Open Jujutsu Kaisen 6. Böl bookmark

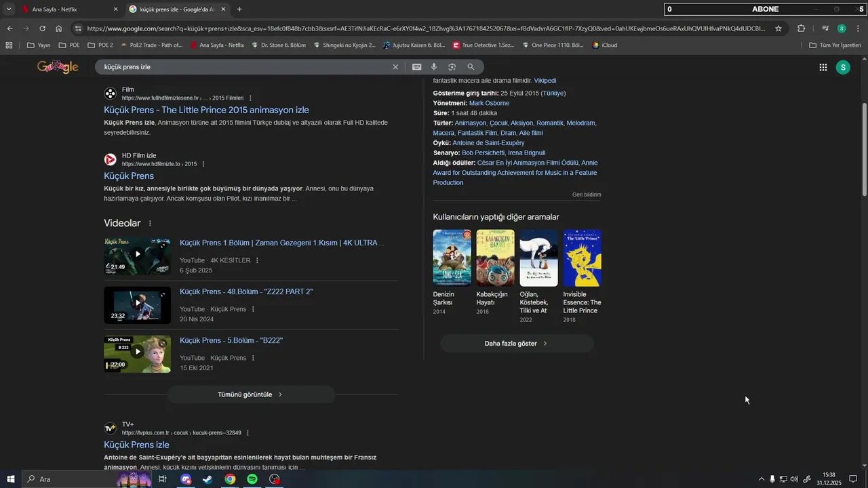[x=414, y=45]
